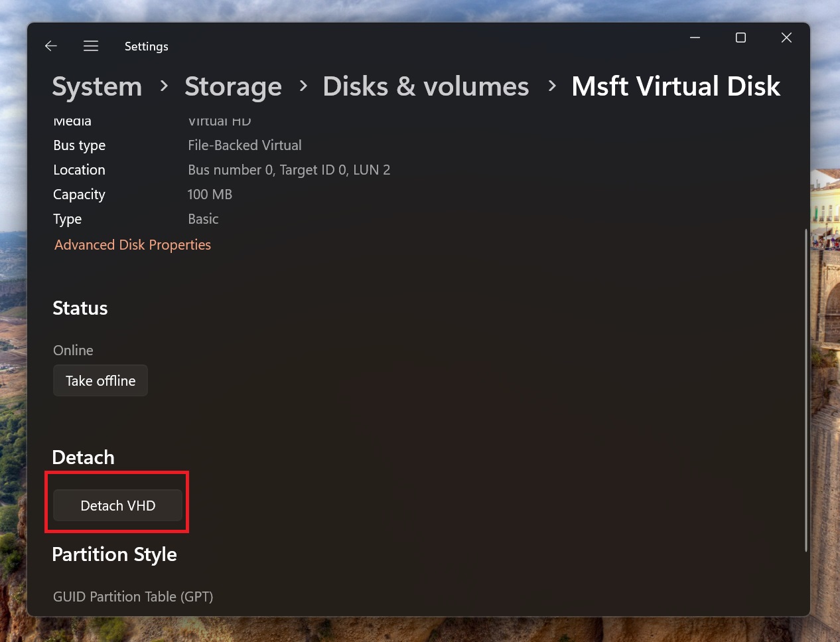
Task: Select the 100 MB capacity value
Action: click(x=210, y=195)
